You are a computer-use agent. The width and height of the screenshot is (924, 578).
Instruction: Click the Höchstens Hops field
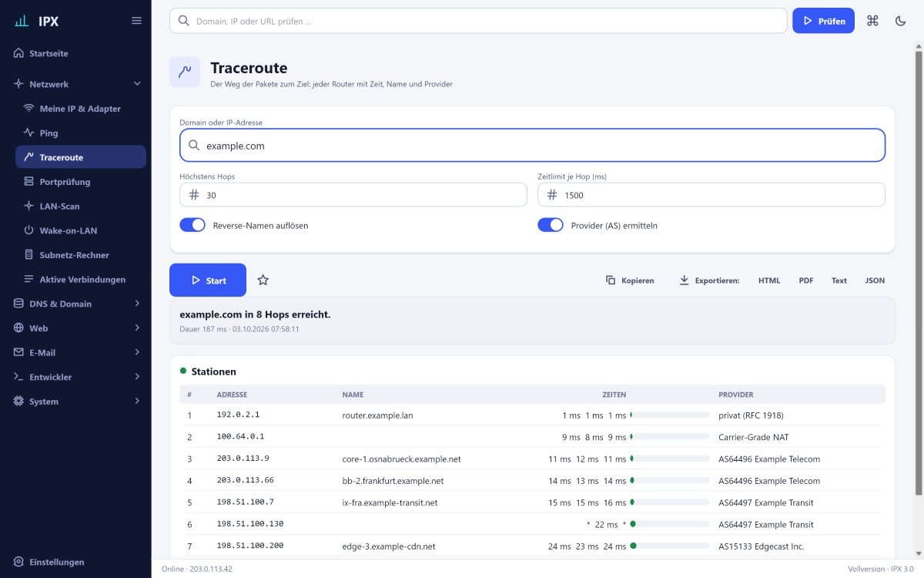[x=353, y=195]
